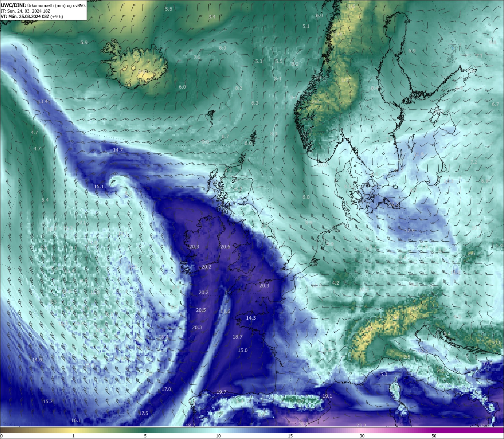Click the map value 7.6
504x439 pixels.
197,57
